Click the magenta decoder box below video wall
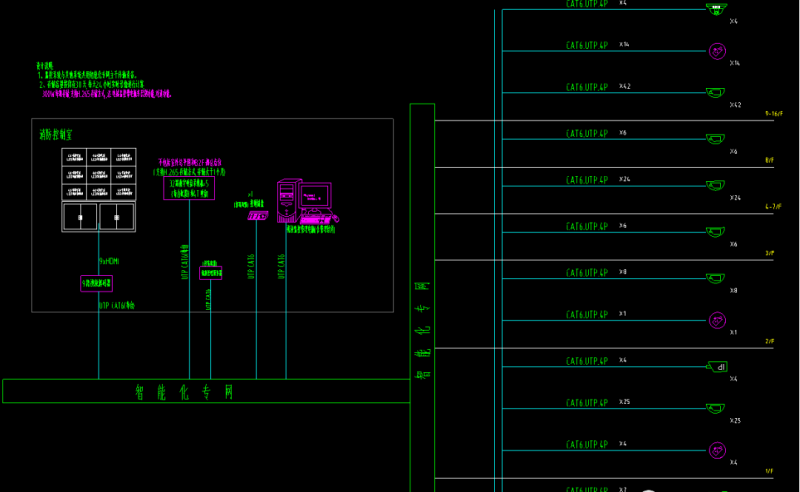 (x=98, y=284)
